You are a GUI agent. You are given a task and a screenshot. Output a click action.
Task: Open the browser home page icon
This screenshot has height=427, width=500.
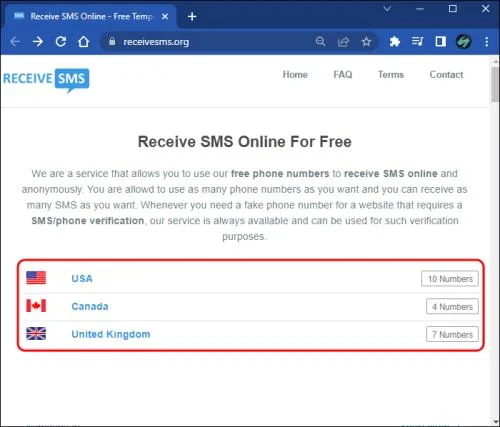[x=83, y=42]
